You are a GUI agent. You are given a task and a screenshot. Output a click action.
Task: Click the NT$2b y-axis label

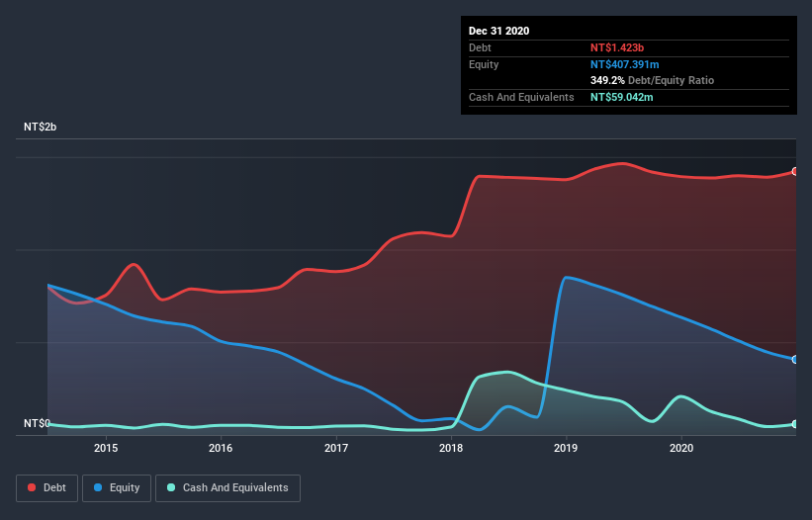pyautogui.click(x=40, y=127)
